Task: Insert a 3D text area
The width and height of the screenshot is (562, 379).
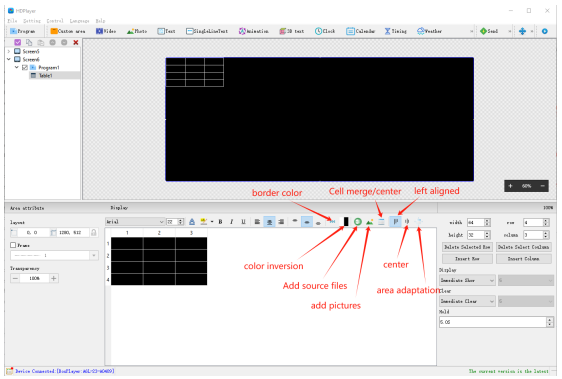Action: point(291,31)
